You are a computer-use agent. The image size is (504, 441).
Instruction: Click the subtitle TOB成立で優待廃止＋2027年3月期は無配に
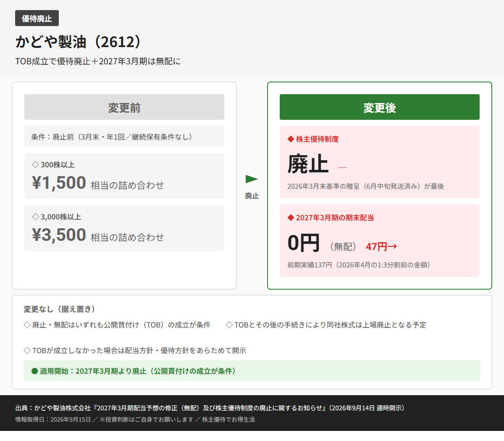click(98, 61)
